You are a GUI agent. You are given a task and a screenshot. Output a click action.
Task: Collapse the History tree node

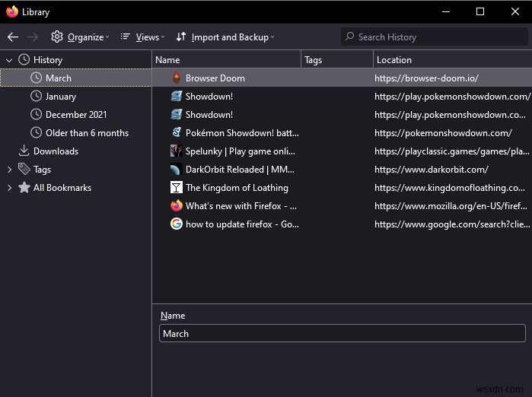[x=9, y=59]
